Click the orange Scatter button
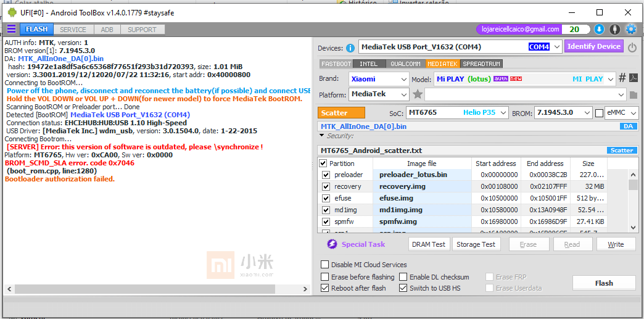 pyautogui.click(x=341, y=113)
